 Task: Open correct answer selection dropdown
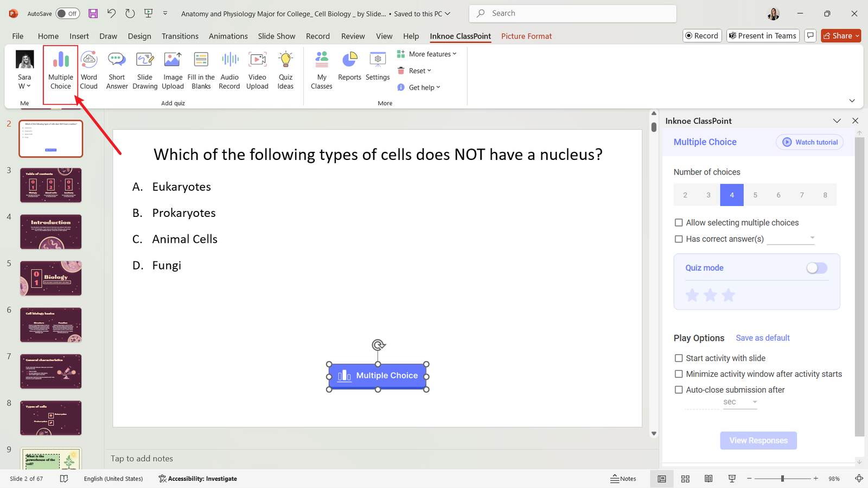(x=790, y=238)
